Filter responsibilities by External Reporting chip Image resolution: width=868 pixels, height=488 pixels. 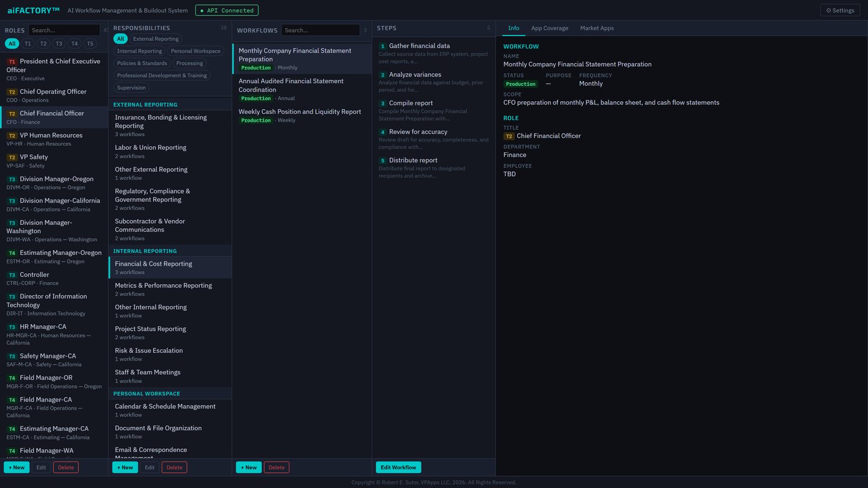point(156,39)
